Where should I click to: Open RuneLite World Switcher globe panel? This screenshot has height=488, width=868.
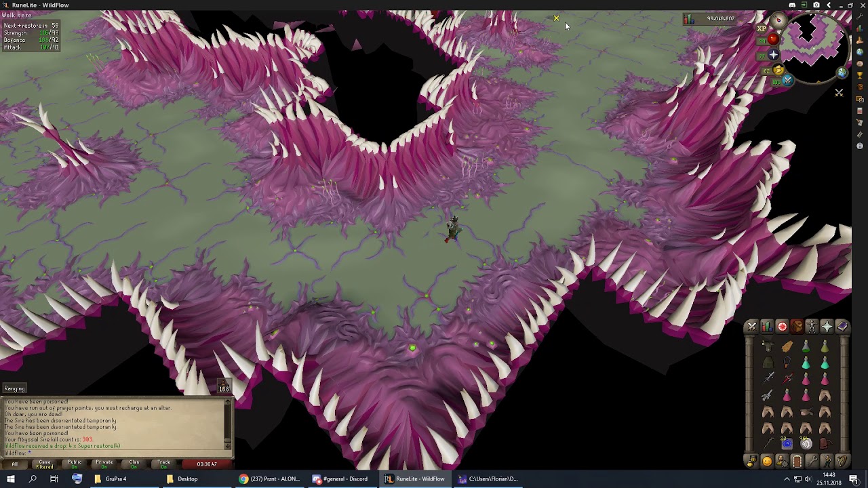(860, 52)
